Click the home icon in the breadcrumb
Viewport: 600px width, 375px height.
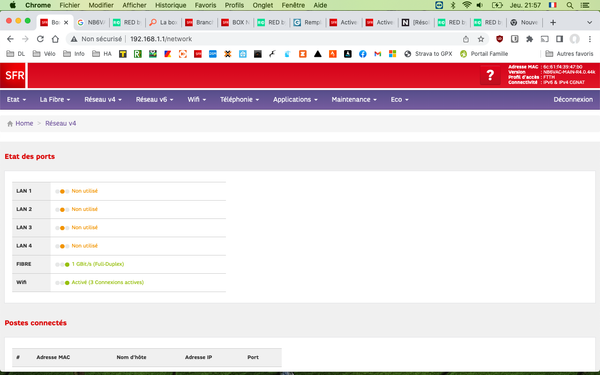[x=10, y=124]
